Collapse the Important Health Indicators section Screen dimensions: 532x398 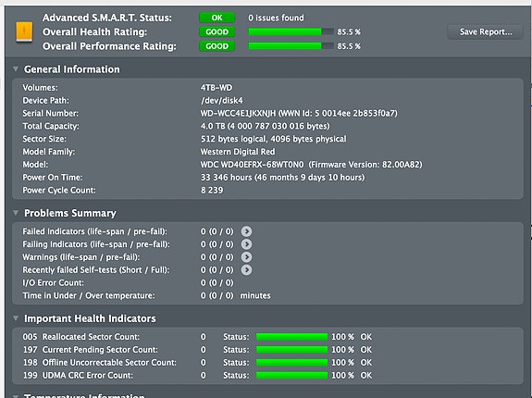(16, 318)
